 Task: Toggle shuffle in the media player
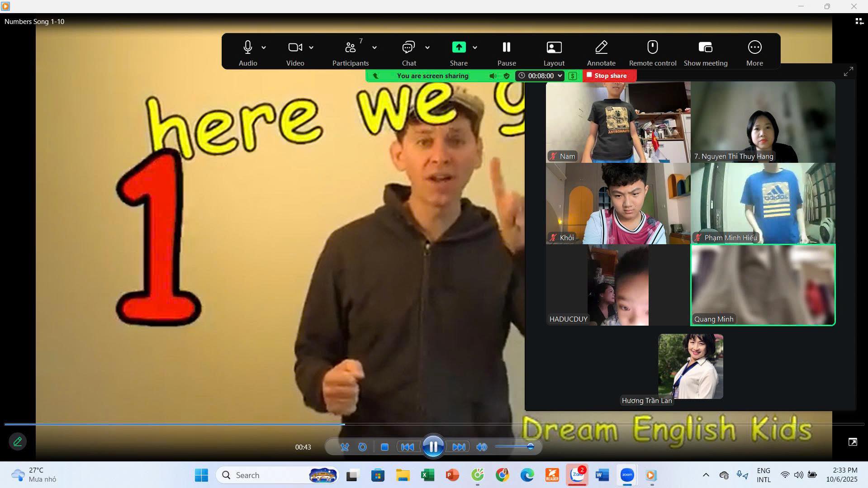click(345, 447)
